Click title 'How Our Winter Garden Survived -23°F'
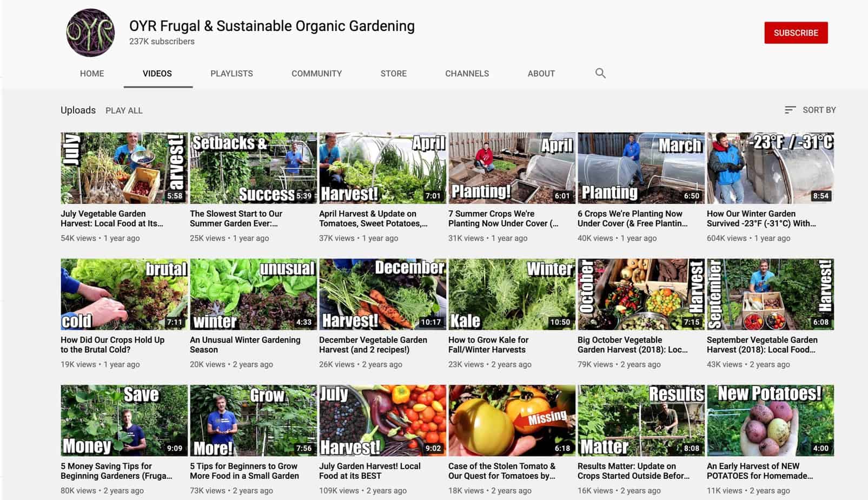868x500 pixels. [x=761, y=219]
